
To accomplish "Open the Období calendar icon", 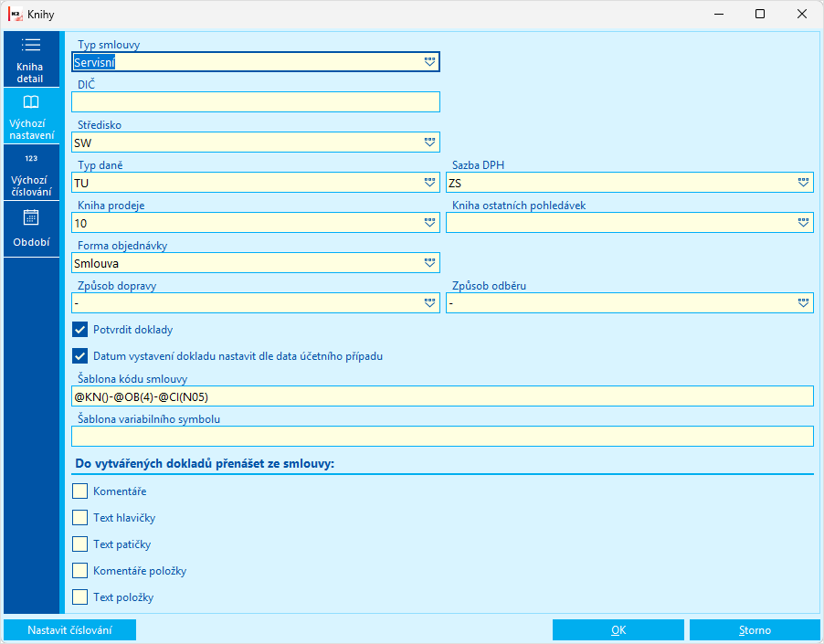I will pyautogui.click(x=31, y=216).
